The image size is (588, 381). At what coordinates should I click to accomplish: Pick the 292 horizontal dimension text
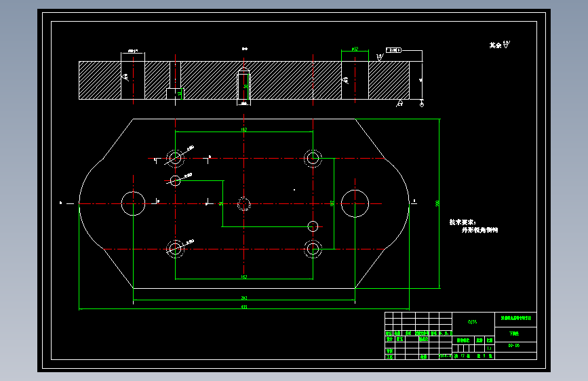(x=244, y=298)
